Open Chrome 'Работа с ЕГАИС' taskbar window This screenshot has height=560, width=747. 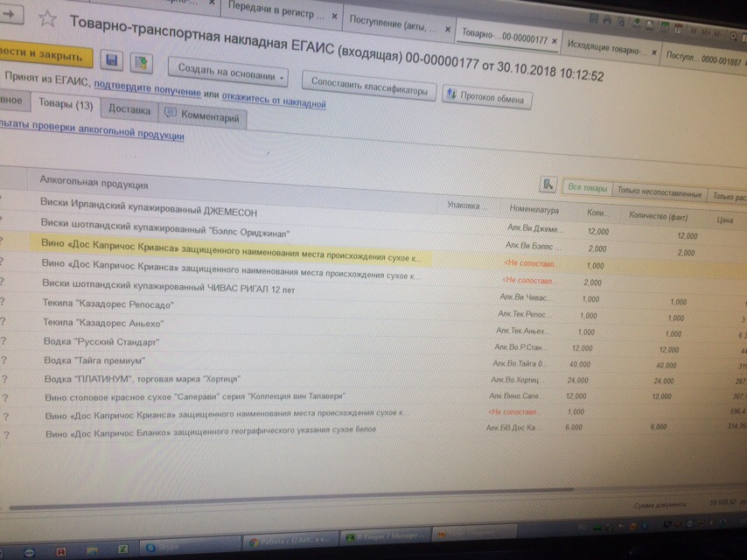coord(290,542)
